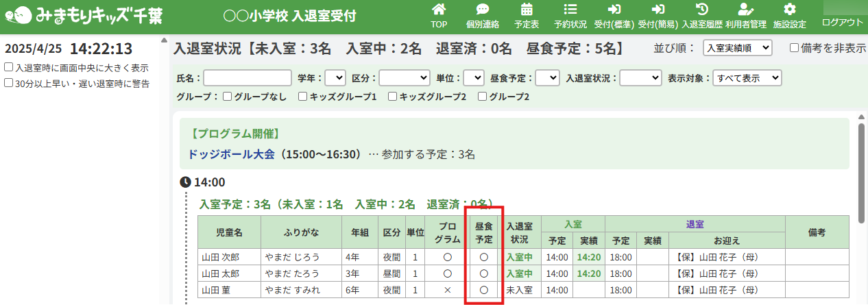Expand the 学年 grade dropdown
Screen dimensions: 868x305
pos(335,78)
